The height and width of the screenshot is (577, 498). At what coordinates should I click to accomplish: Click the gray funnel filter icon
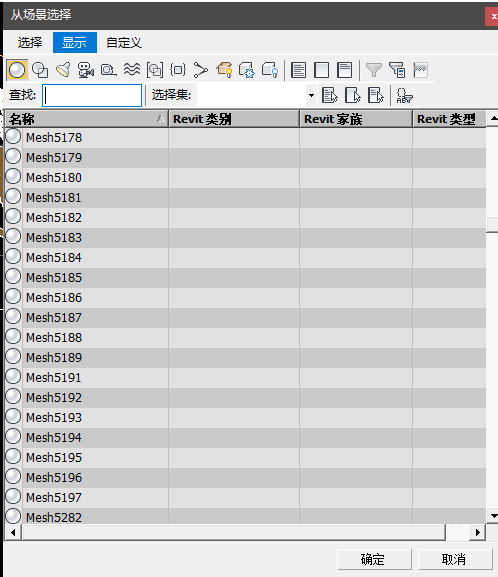pos(374,70)
